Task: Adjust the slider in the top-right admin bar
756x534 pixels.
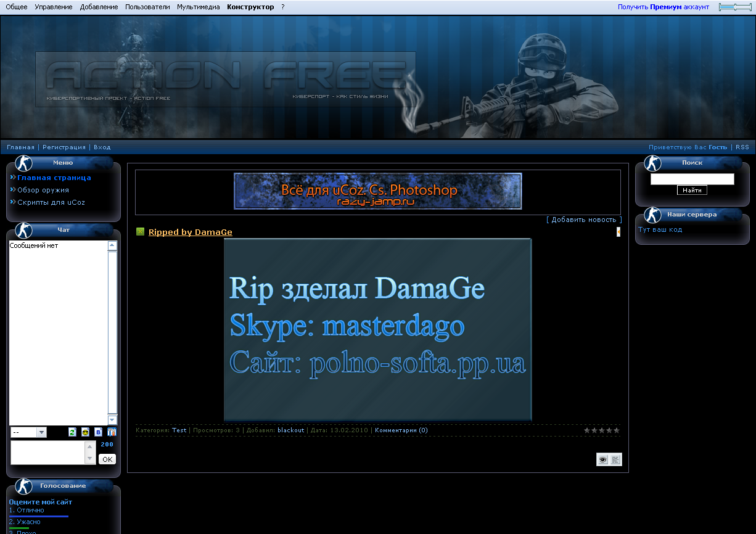Action: click(x=735, y=7)
